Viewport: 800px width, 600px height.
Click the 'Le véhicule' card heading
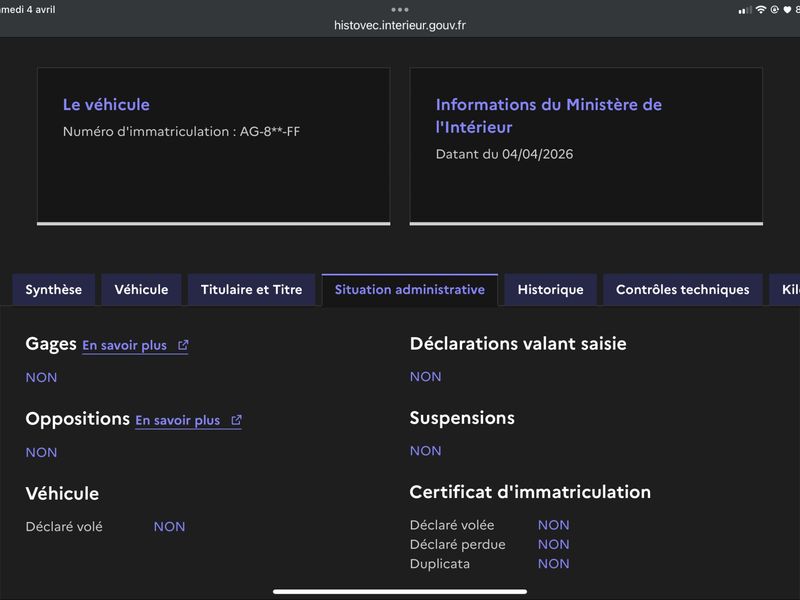point(106,105)
